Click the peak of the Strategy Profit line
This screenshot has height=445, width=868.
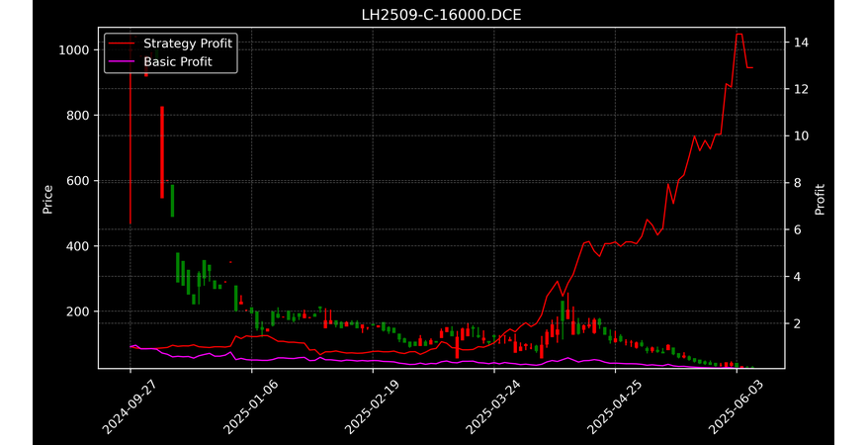(x=739, y=35)
